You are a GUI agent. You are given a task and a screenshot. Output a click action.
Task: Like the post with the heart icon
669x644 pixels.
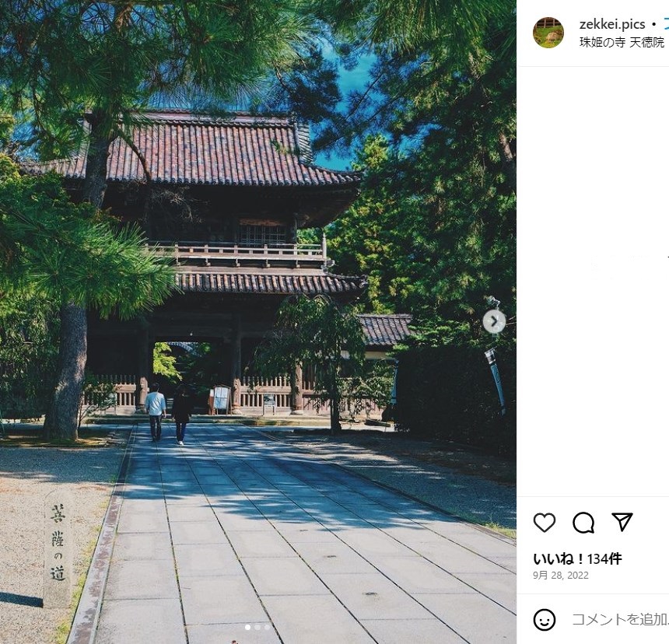(545, 523)
